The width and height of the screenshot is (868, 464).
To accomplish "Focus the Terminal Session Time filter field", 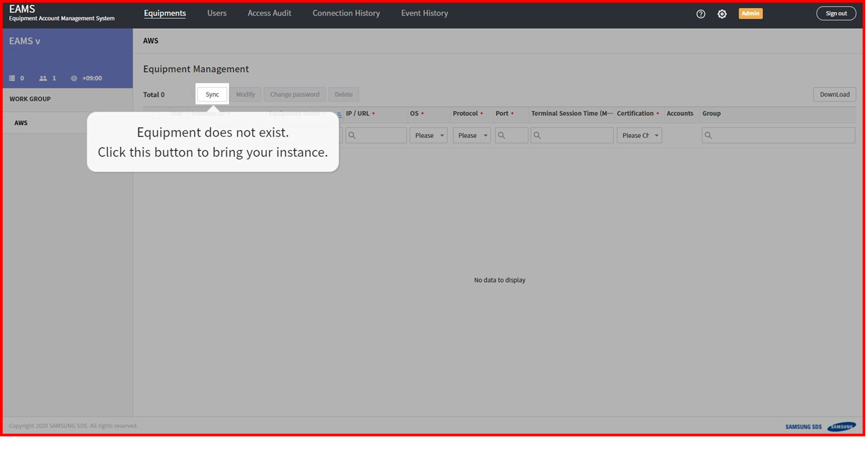I will coord(572,135).
